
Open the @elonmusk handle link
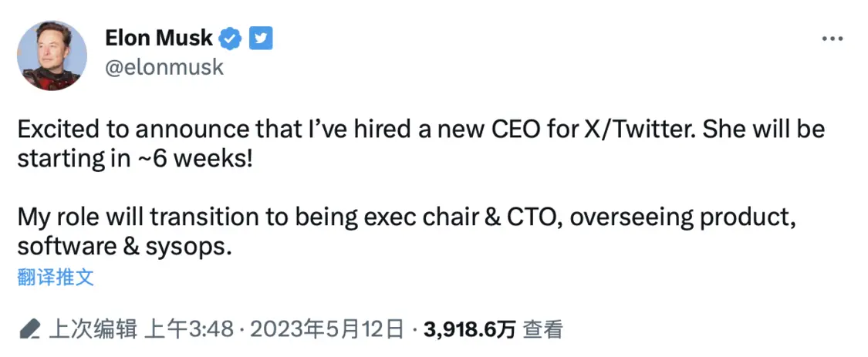click(x=164, y=67)
